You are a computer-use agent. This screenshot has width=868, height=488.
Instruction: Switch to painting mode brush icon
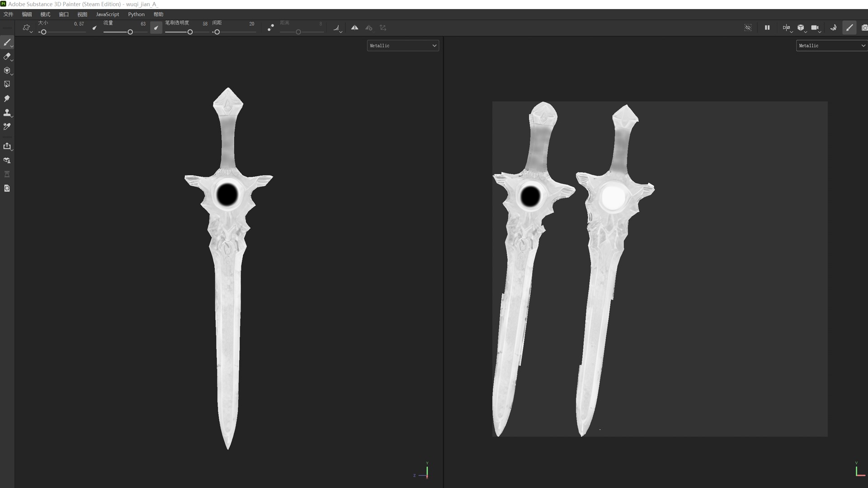(849, 28)
